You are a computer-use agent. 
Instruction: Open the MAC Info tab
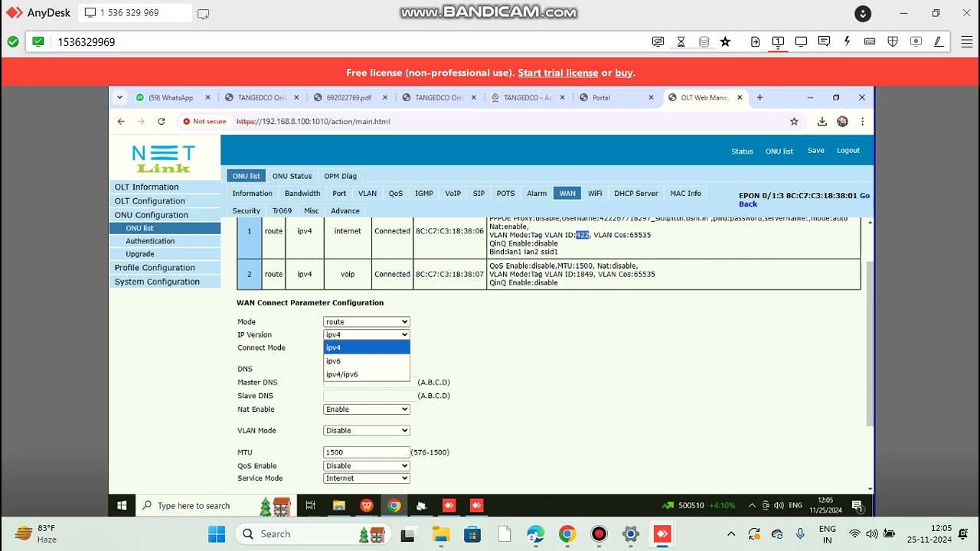coord(685,194)
